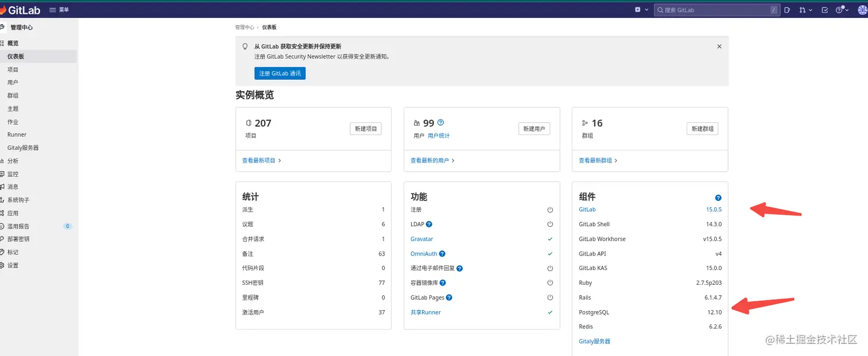The image size is (868, 356).
Task: Open the OmniAuth feature link
Action: pyautogui.click(x=424, y=254)
